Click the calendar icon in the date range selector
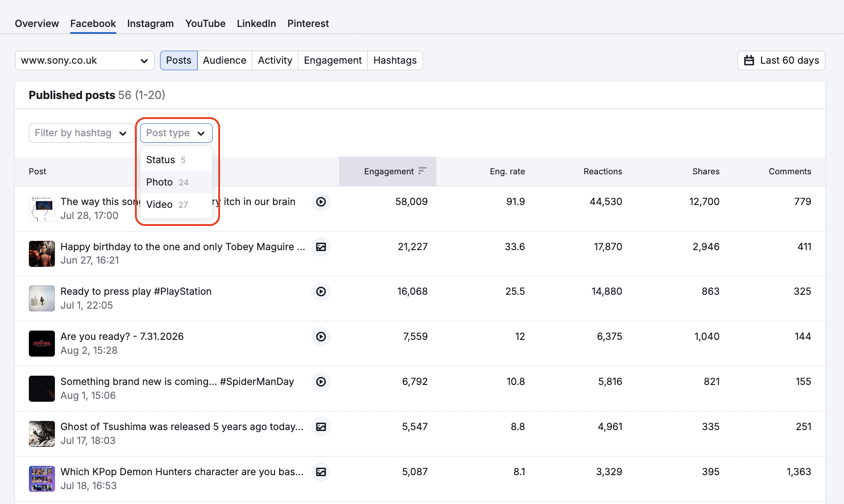Viewport: 844px width, 504px height. pyautogui.click(x=749, y=60)
